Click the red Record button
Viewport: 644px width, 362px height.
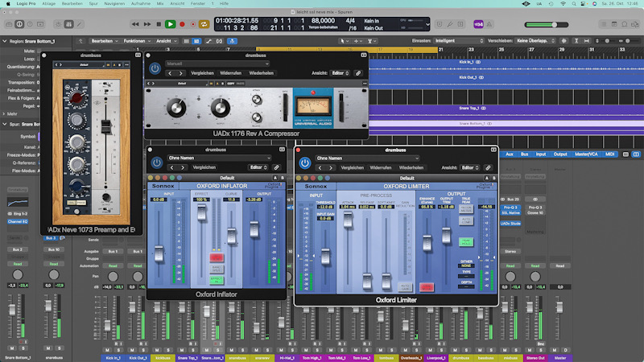(182, 24)
